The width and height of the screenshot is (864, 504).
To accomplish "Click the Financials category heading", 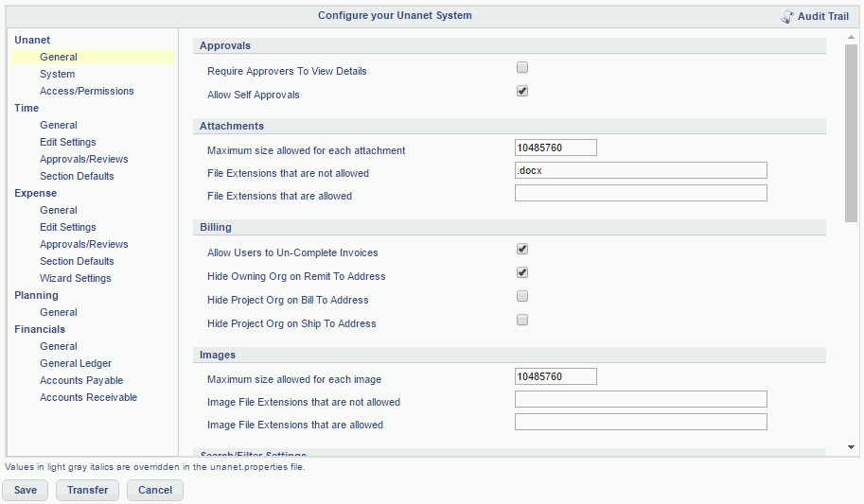I will [40, 329].
